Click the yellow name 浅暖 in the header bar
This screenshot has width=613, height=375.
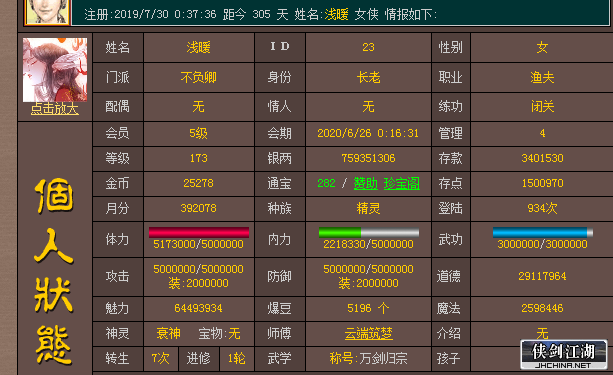tap(337, 15)
